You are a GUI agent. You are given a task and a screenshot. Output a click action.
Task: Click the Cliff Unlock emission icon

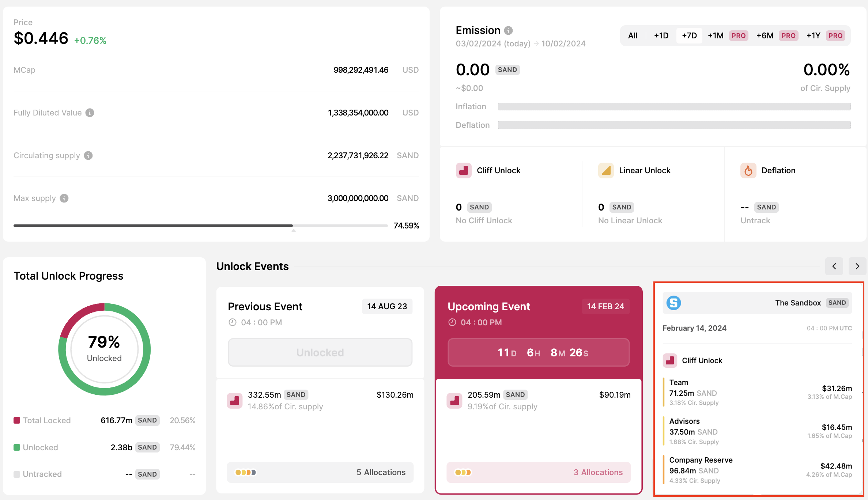pyautogui.click(x=464, y=170)
